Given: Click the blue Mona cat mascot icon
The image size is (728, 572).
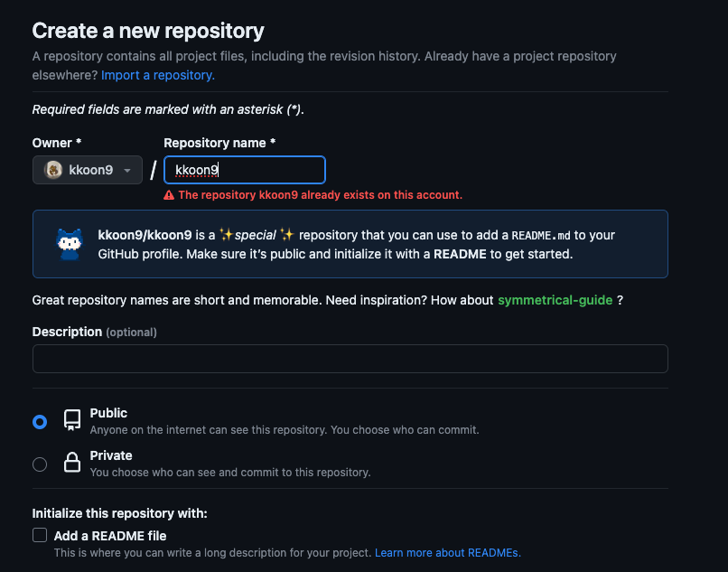Looking at the screenshot, I should point(70,244).
